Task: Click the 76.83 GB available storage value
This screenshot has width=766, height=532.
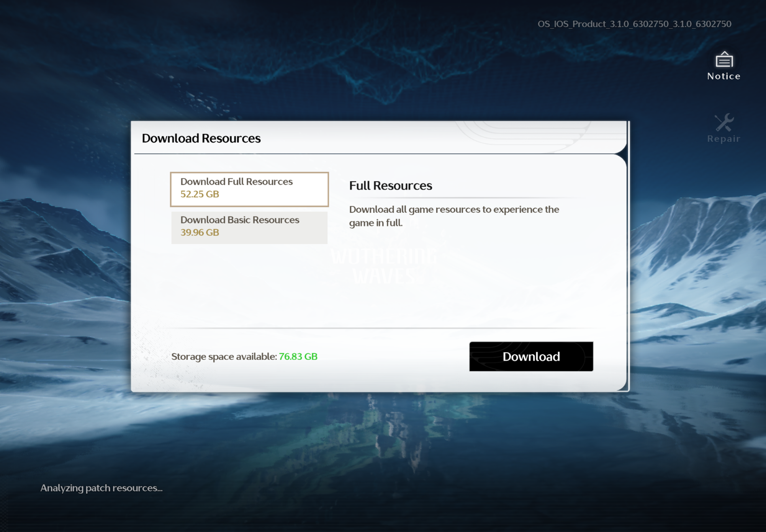Action: (298, 356)
